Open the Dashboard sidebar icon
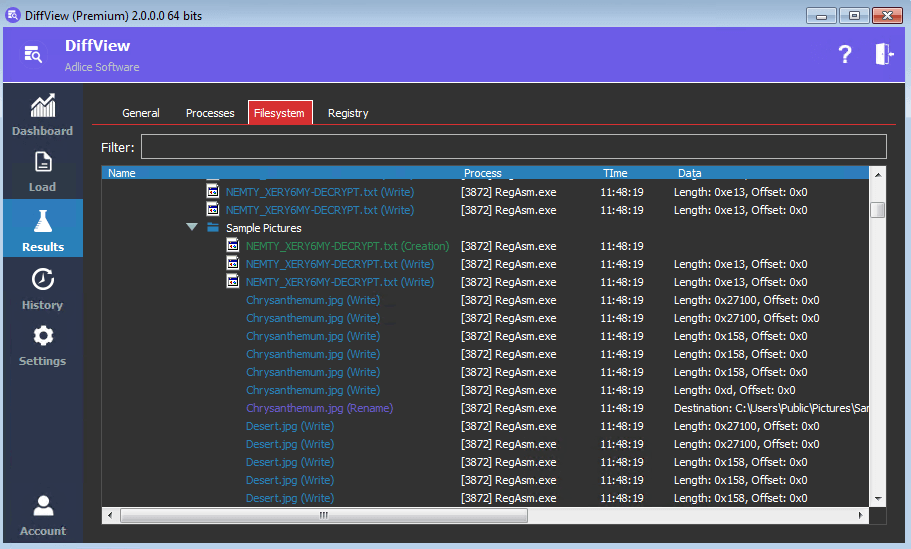Viewport: 911px width, 549px height. pos(42,106)
